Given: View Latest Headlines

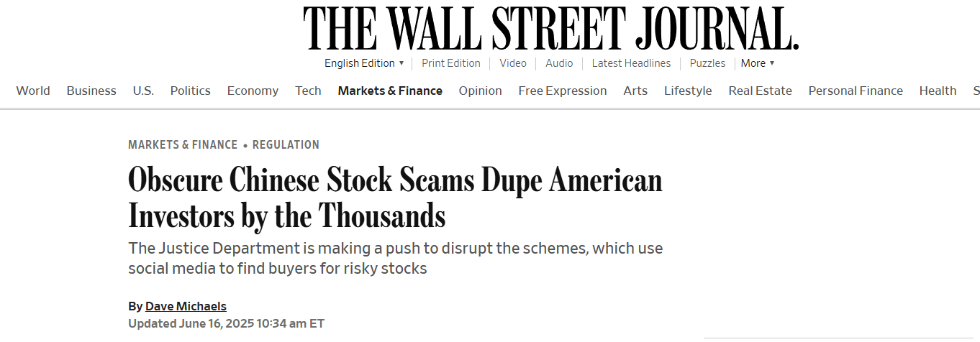Looking at the screenshot, I should point(631,63).
